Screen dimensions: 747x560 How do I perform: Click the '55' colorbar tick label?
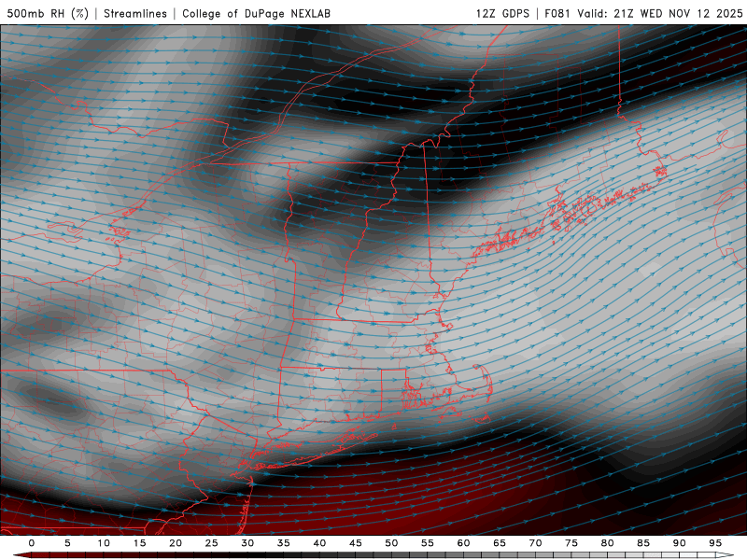428,543
